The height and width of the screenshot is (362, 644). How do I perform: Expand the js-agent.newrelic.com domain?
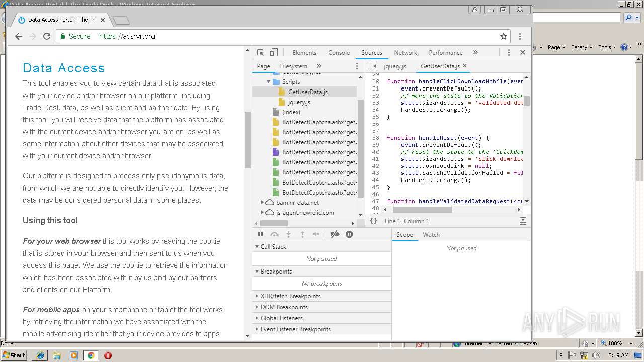262,212
